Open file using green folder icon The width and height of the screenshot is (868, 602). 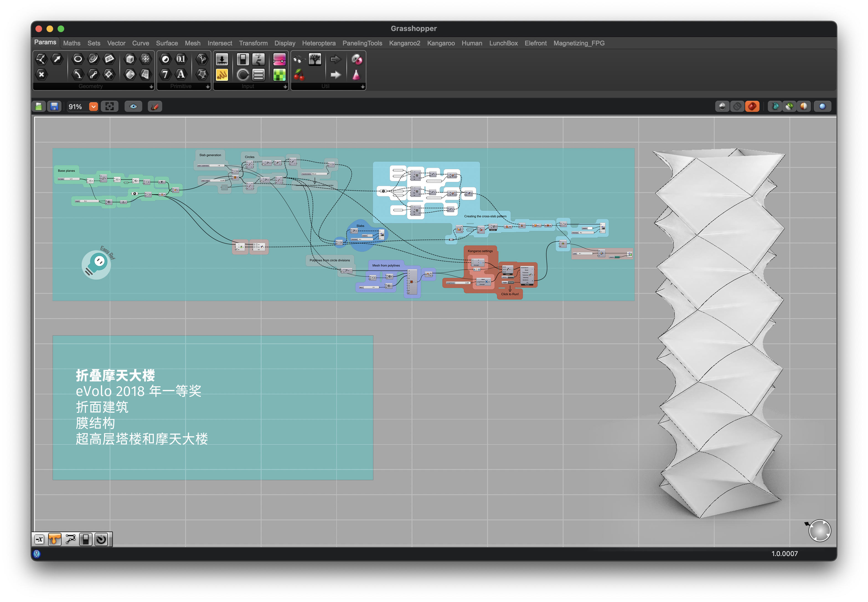[39, 107]
